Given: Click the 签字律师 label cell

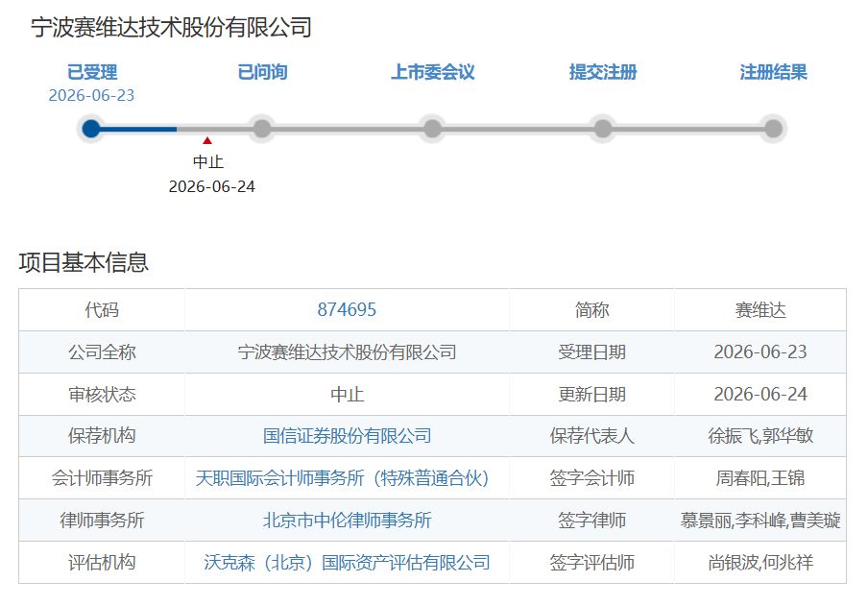Looking at the screenshot, I should pyautogui.click(x=591, y=521).
